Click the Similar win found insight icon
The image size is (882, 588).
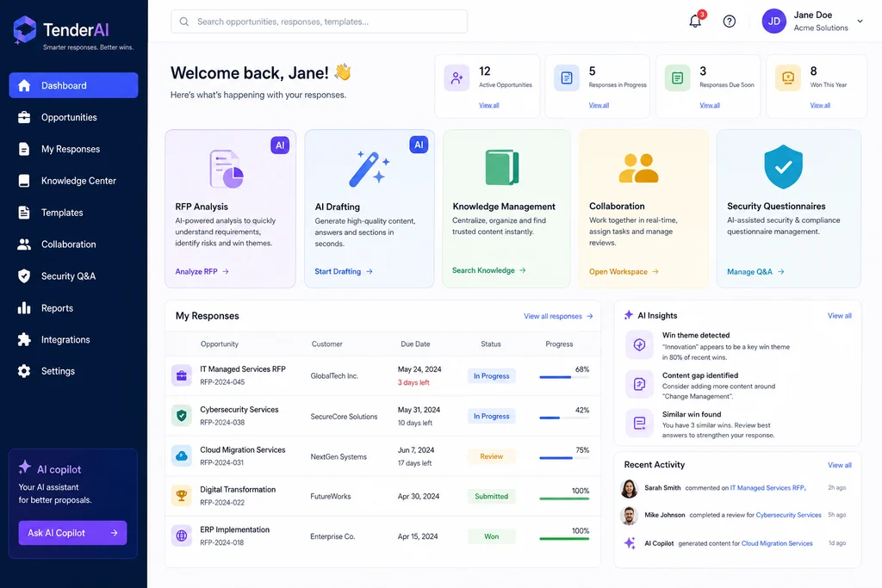(x=640, y=424)
